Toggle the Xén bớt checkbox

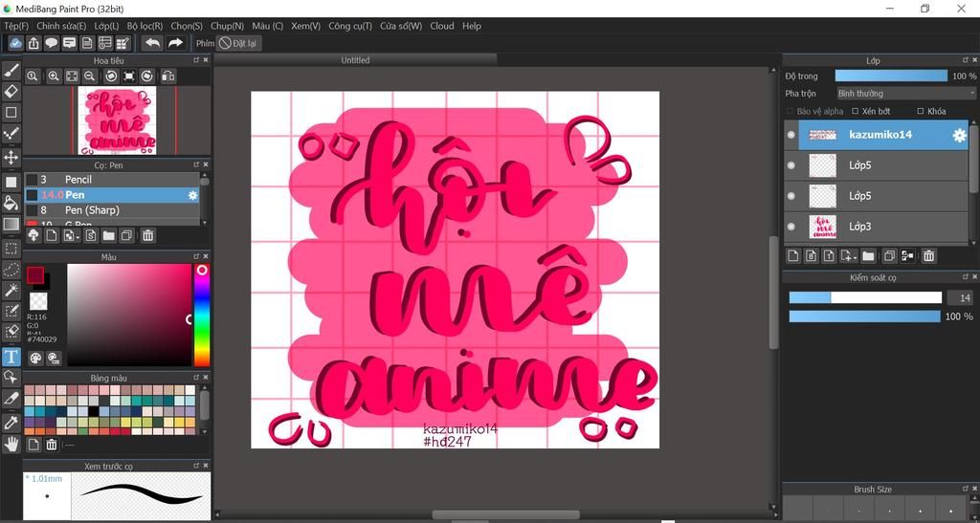coord(856,111)
